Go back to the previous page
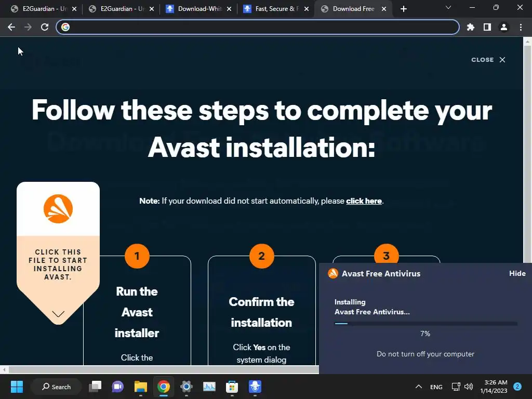Screen dimensions: 532x399 tap(11, 27)
